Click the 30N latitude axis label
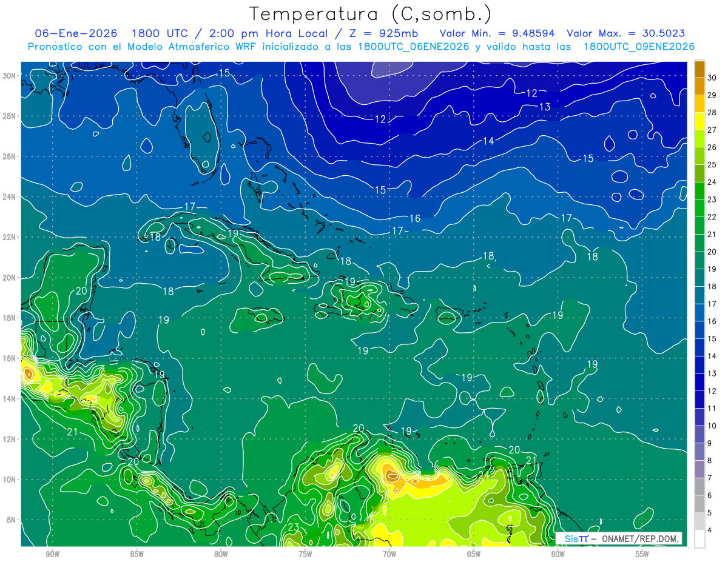Viewport: 728px width, 562px height. (x=10, y=75)
